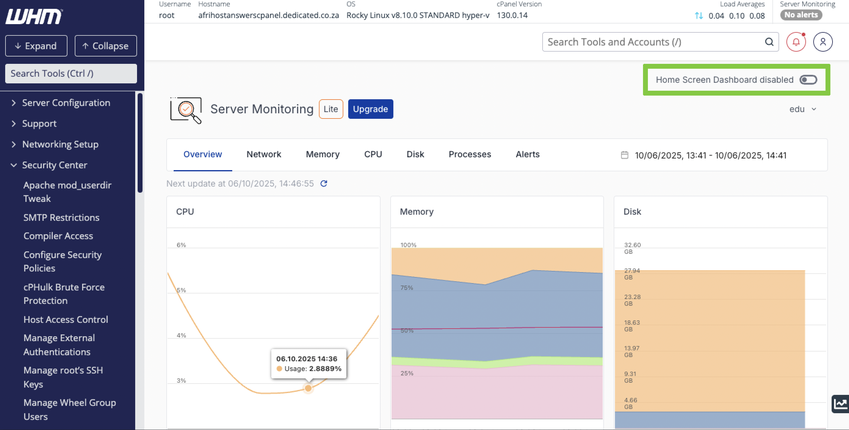Open the date range calendar icon

click(625, 155)
